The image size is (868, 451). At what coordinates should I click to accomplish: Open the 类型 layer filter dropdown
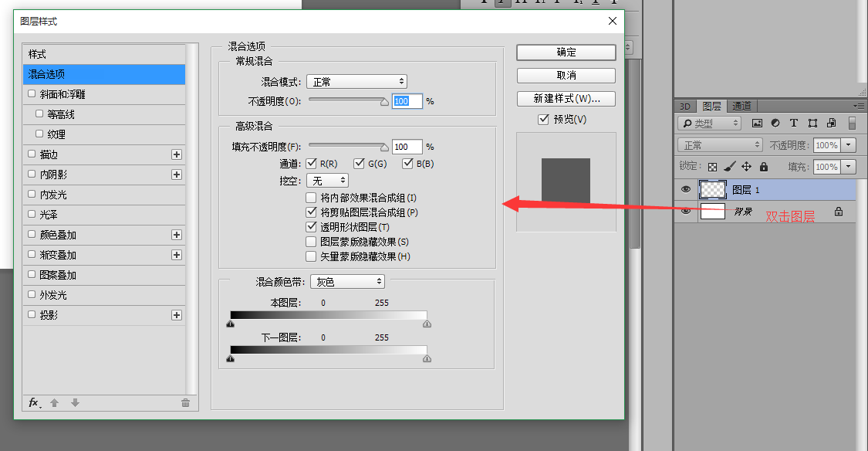pos(709,123)
